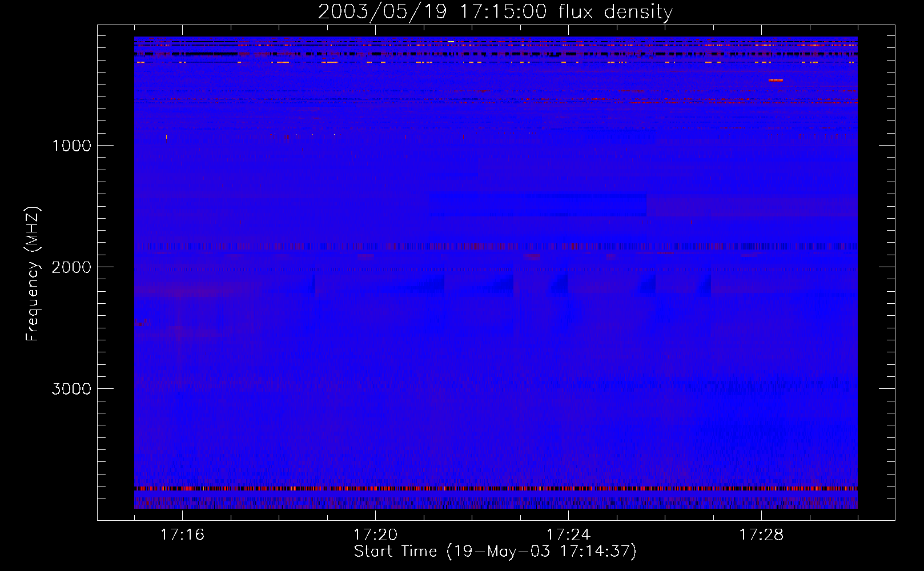The width and height of the screenshot is (924, 571).
Task: Click the 2000 frequency tick label
Action: pyautogui.click(x=71, y=267)
